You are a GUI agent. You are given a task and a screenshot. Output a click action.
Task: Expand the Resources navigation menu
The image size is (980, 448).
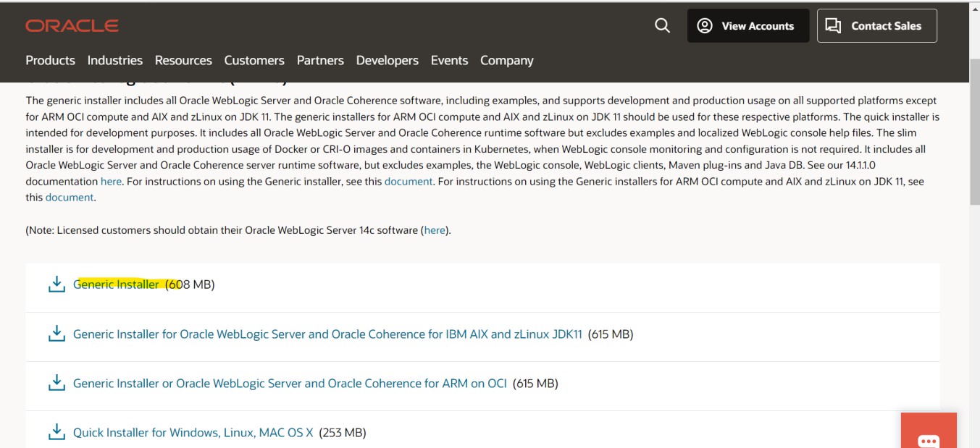[x=183, y=61]
